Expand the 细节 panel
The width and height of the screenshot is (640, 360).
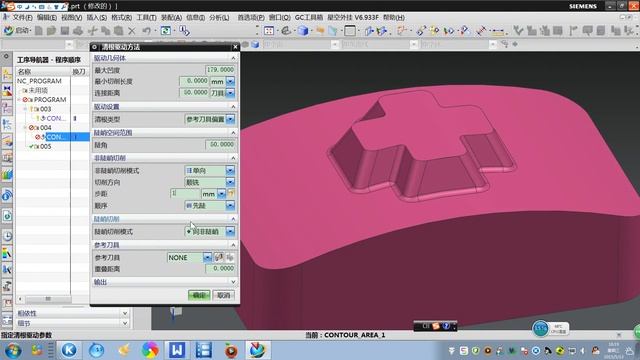(x=125, y=323)
